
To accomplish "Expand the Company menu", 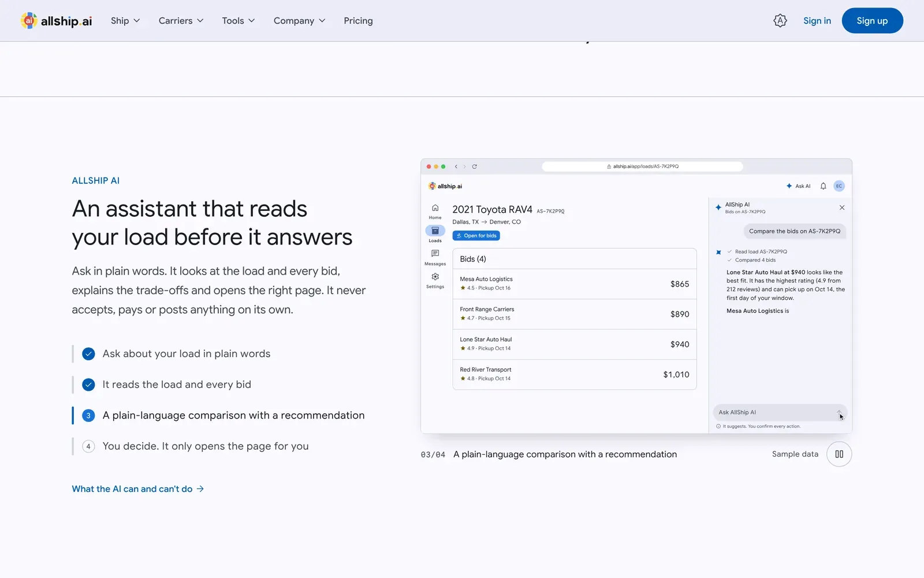I will pos(299,21).
